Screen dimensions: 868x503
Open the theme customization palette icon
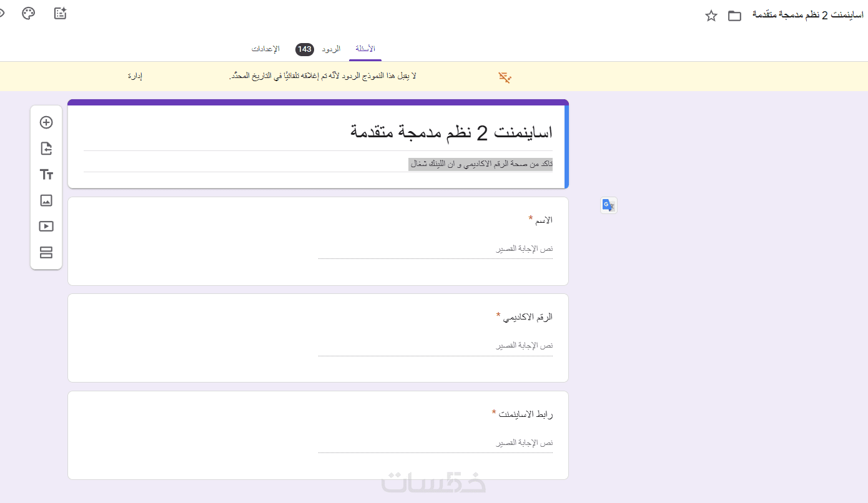click(x=29, y=13)
